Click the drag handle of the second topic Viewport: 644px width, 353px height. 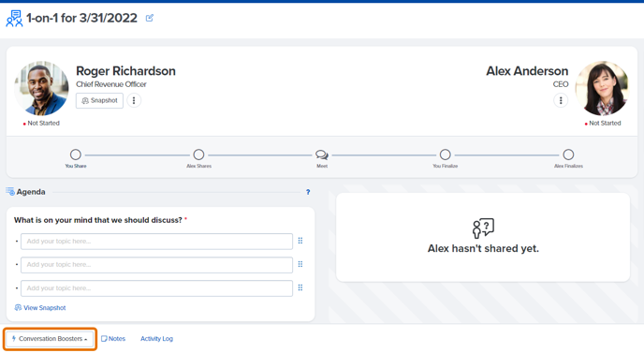click(300, 264)
